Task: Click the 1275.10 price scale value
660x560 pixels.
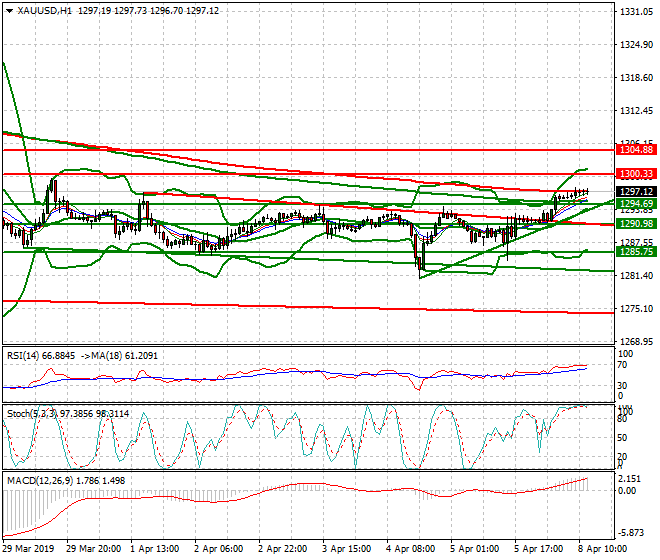Action: pos(636,309)
